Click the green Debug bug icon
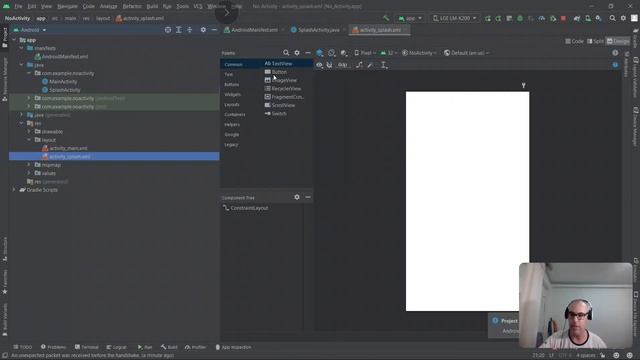 [520, 18]
